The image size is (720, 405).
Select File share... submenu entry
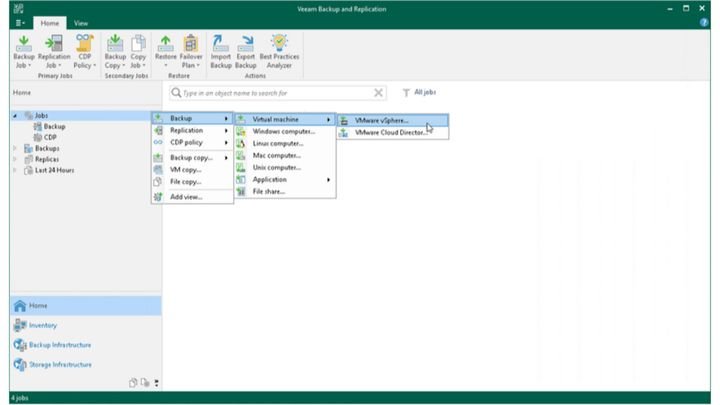pyautogui.click(x=285, y=191)
